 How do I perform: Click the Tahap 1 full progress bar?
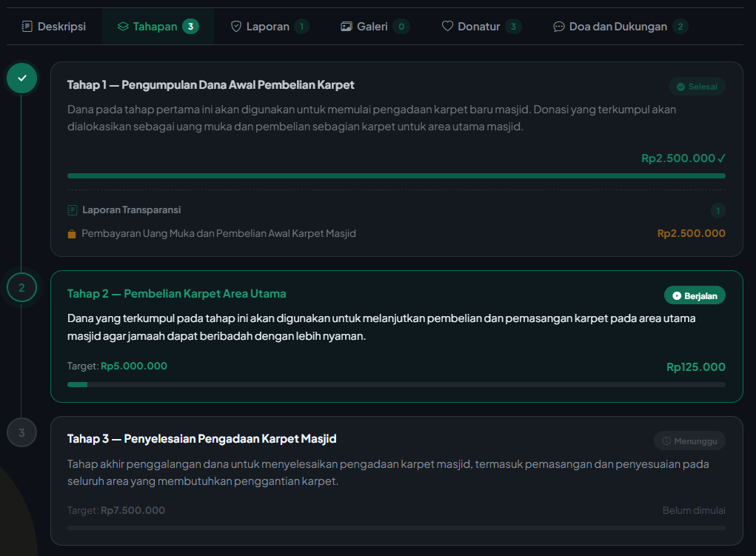pyautogui.click(x=396, y=176)
